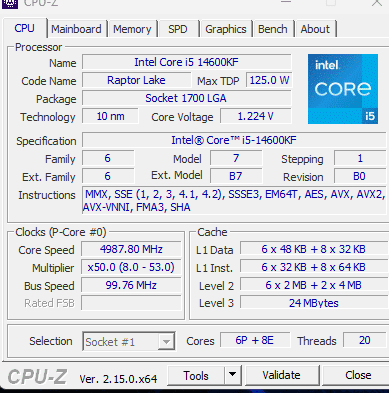Click the Close button

point(357,376)
